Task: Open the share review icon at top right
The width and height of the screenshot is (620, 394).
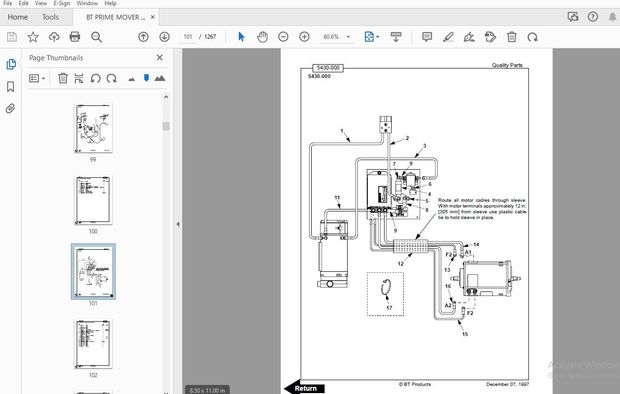Action: (x=573, y=17)
